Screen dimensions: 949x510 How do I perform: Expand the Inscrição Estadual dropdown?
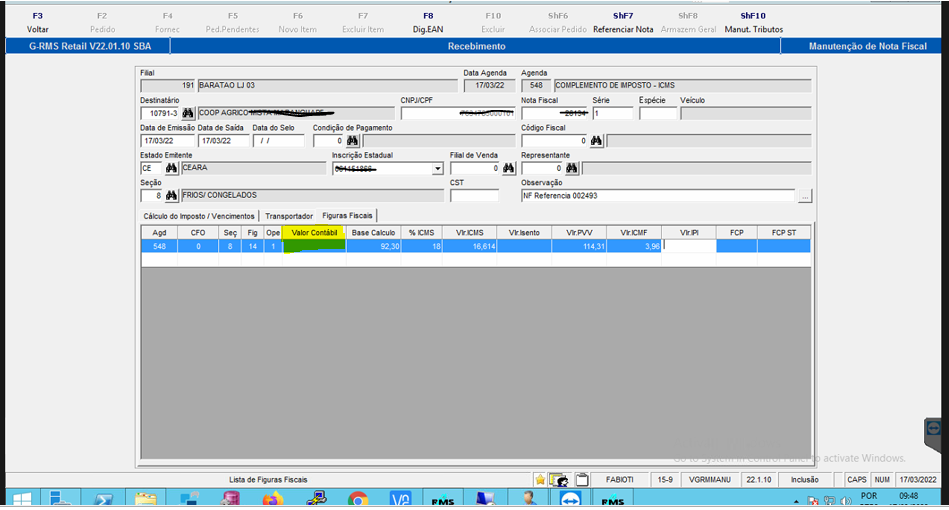coord(437,169)
